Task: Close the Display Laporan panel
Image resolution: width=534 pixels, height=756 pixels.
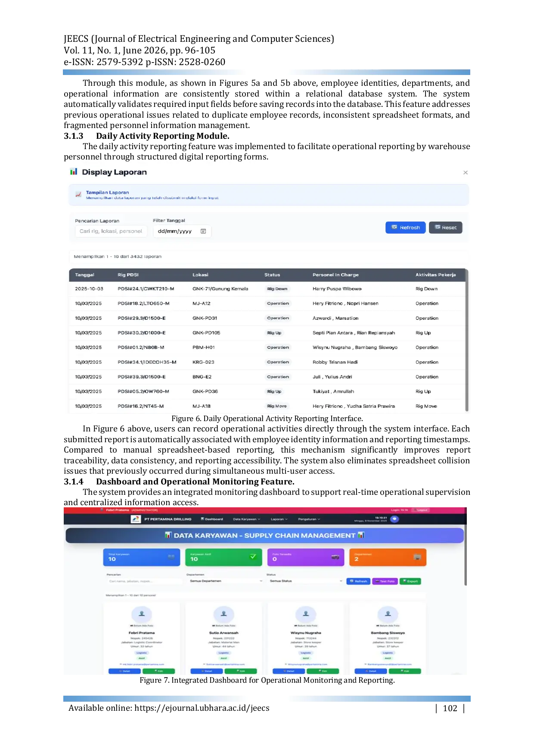Action: [466, 172]
